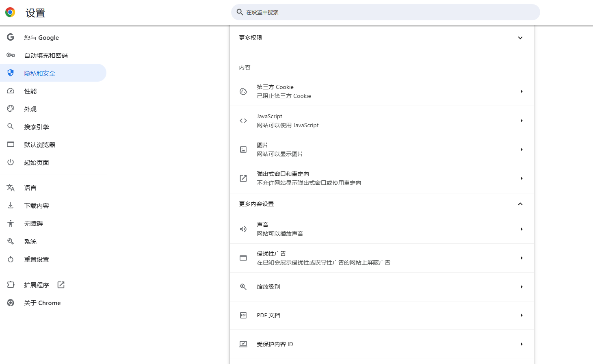Open 侵扰性广告 via its right arrow

click(522, 258)
